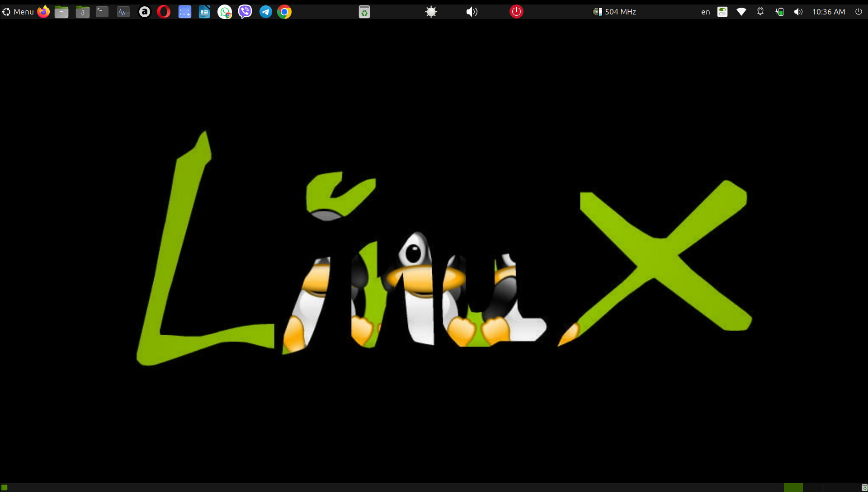This screenshot has width=868, height=492.
Task: Launch Viber messenger
Action: [245, 12]
